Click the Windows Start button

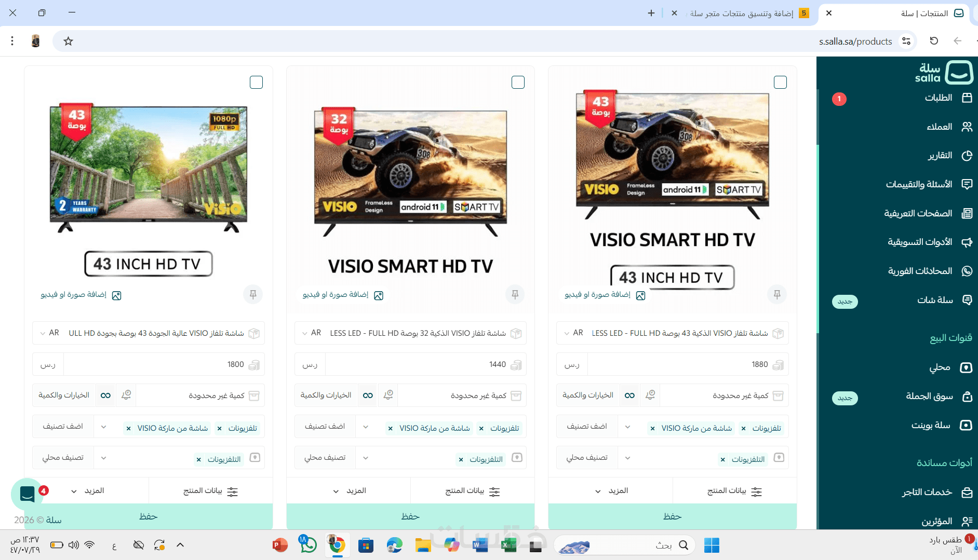pyautogui.click(x=712, y=545)
